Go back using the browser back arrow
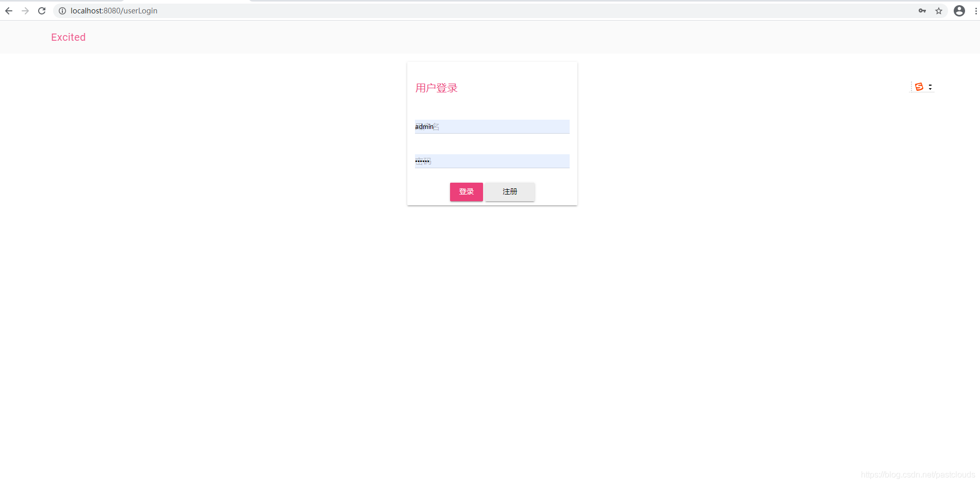 [9, 11]
